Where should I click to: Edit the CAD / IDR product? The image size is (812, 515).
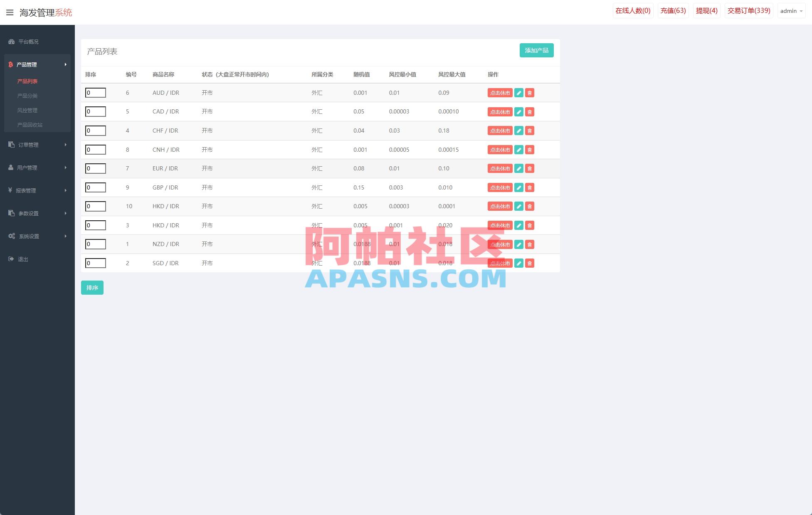(x=519, y=112)
